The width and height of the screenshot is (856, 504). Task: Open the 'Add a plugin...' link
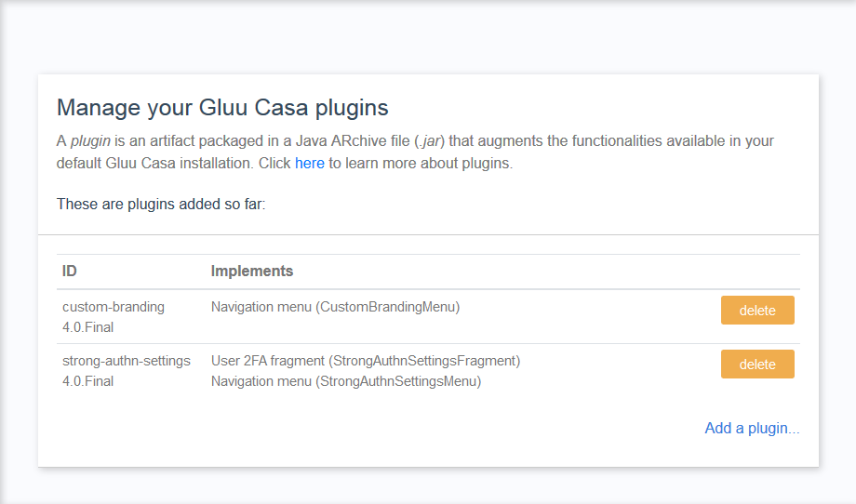(x=752, y=428)
